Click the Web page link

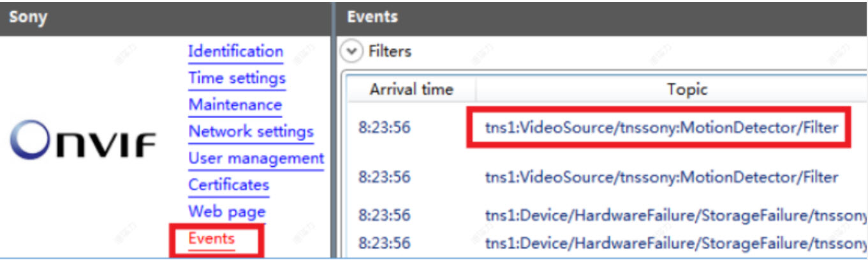pos(226,211)
